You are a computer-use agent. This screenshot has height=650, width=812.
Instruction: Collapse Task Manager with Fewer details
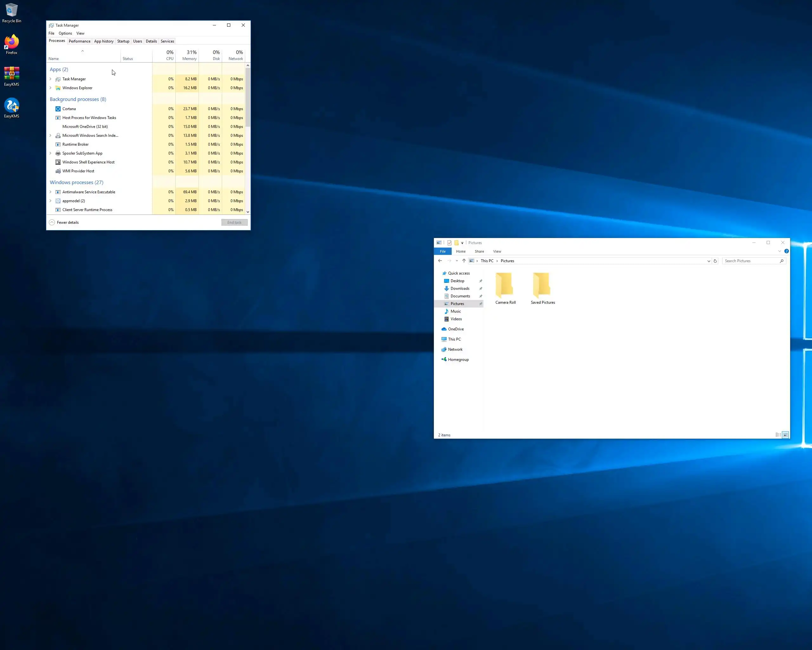click(64, 222)
